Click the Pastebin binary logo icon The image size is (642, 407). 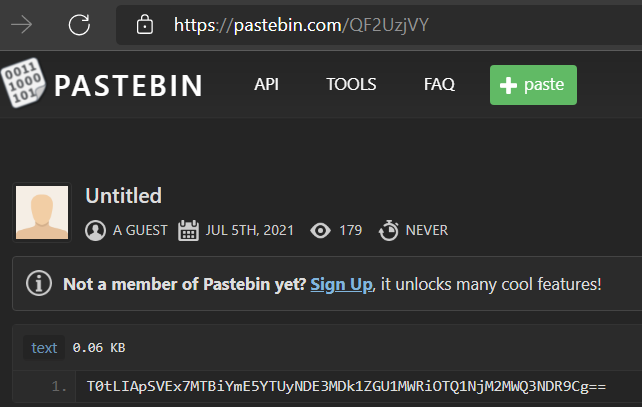(x=23, y=85)
